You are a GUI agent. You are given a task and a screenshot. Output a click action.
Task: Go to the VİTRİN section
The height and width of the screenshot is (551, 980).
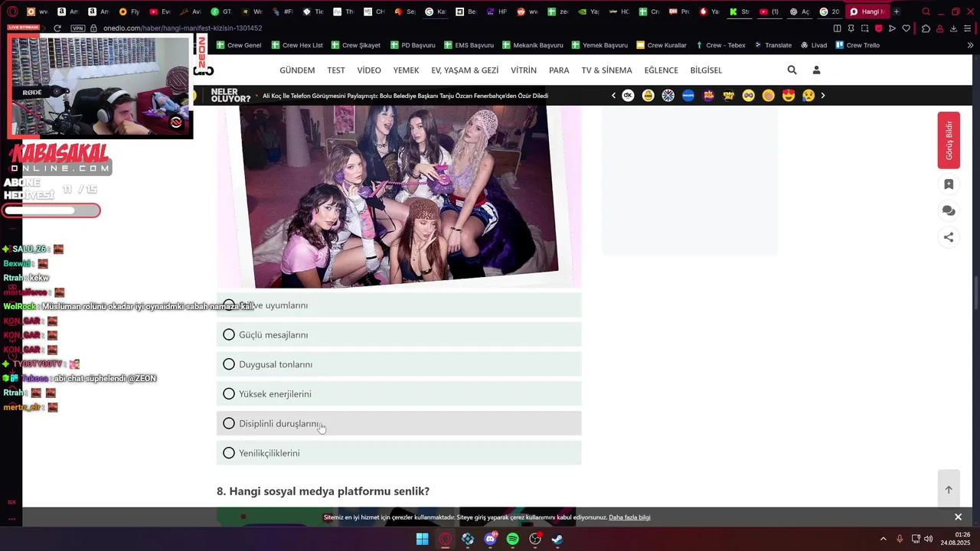pyautogui.click(x=524, y=70)
